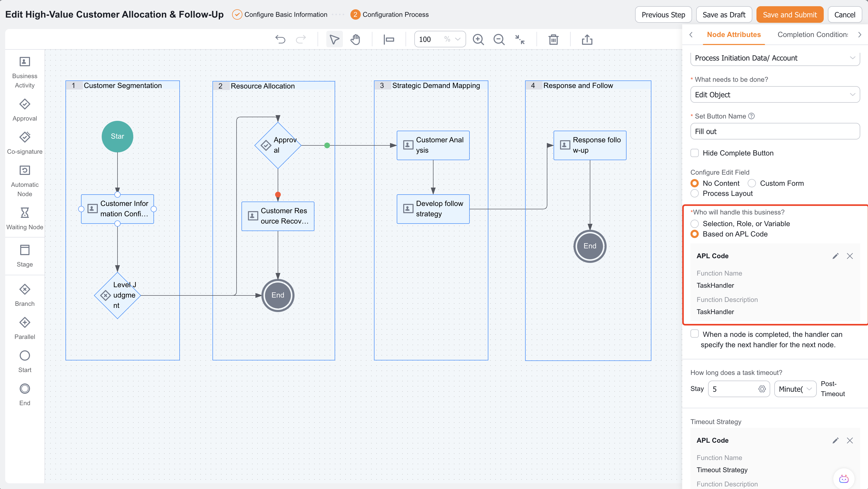Screen dimensions: 868x489
Task: Zoom out of the canvas
Action: click(499, 40)
